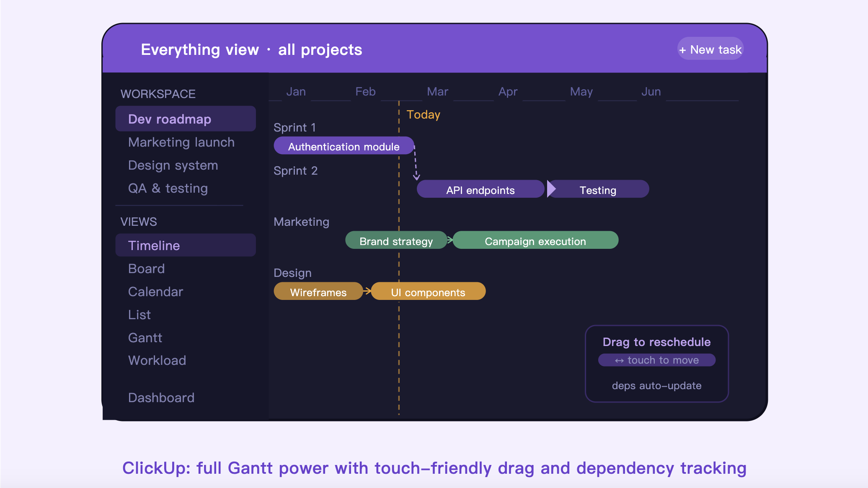Select the Design system workspace item
This screenshot has width=868, height=488.
click(173, 165)
